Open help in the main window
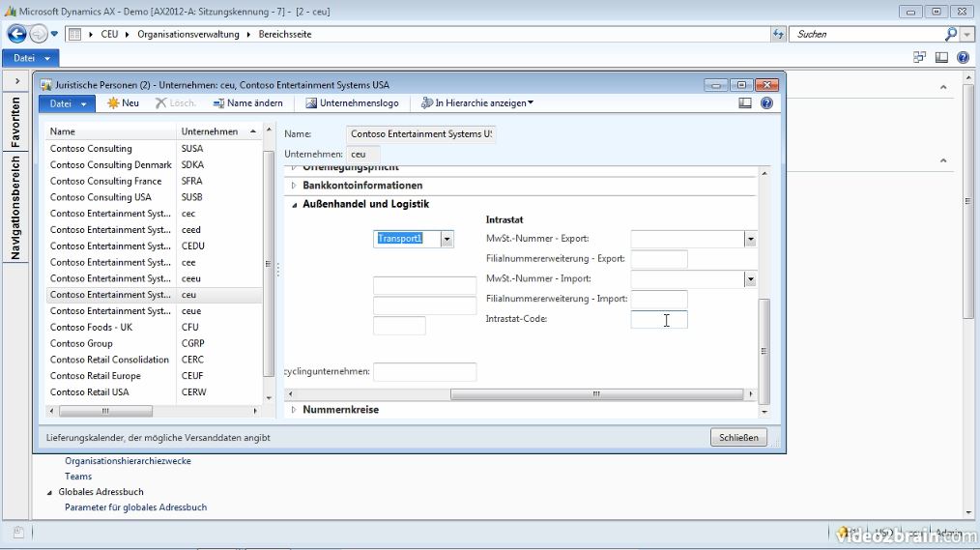 pos(963,57)
